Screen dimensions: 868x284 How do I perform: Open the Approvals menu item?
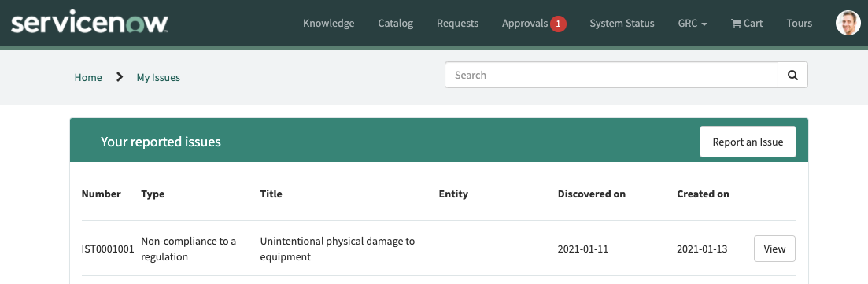[x=525, y=24]
